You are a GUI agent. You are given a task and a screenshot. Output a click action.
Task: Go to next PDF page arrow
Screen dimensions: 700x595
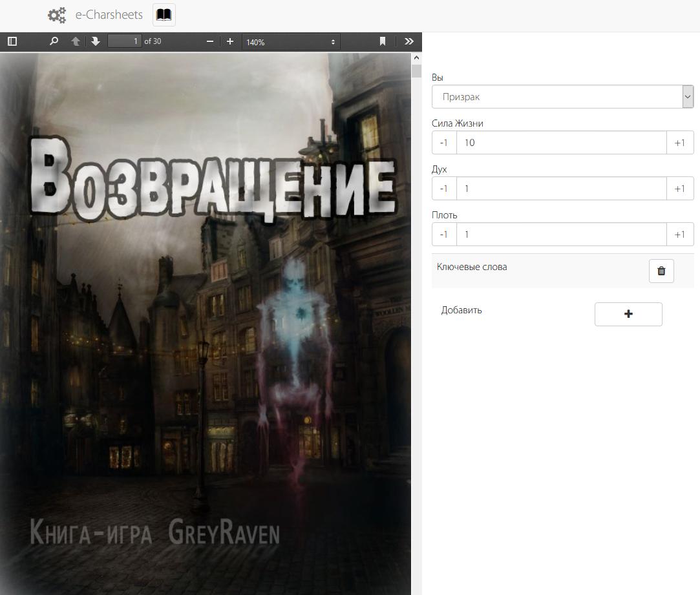pos(95,41)
